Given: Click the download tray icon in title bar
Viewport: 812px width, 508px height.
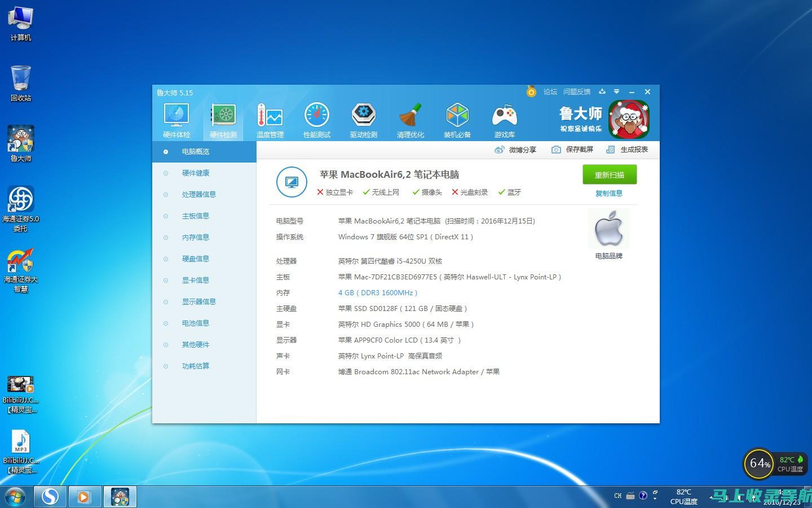Looking at the screenshot, I should 602,91.
